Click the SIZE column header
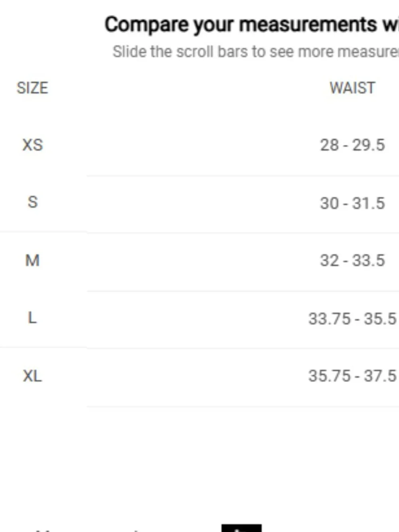Image resolution: width=399 pixels, height=532 pixels. pos(32,88)
